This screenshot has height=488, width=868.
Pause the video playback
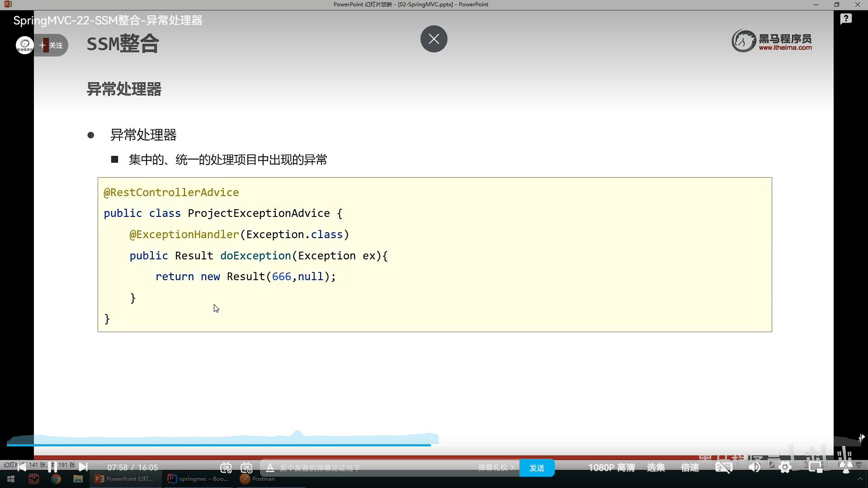(52, 467)
